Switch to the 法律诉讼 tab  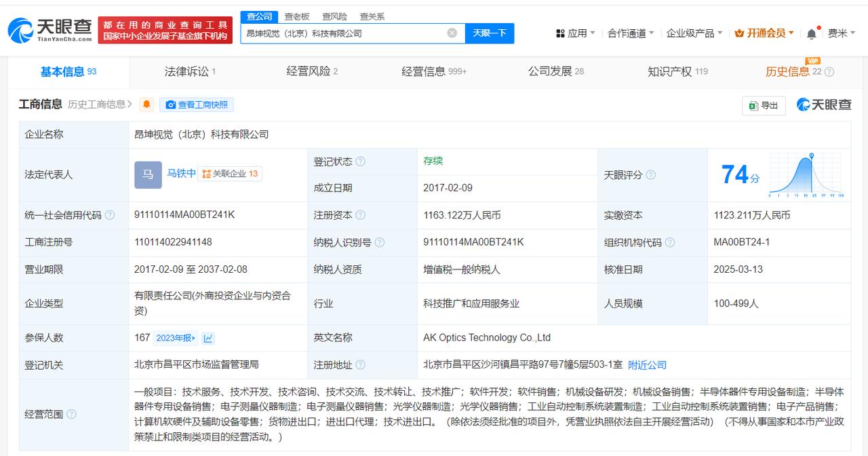190,71
